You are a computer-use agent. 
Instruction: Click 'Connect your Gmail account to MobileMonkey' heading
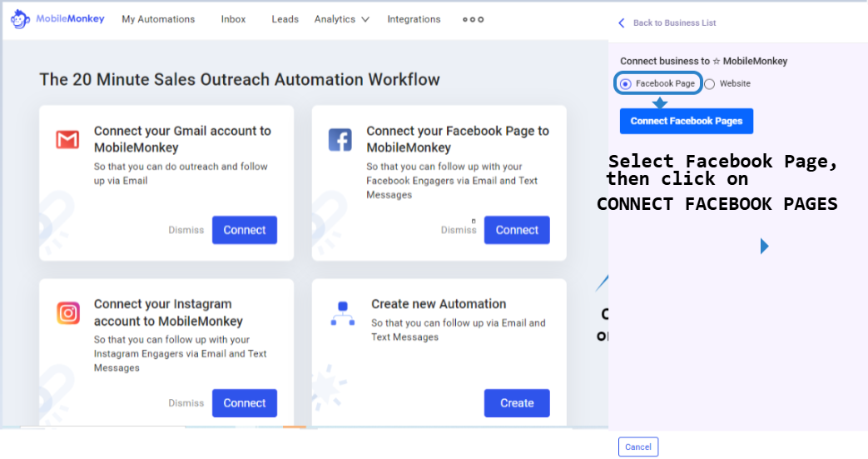click(182, 139)
